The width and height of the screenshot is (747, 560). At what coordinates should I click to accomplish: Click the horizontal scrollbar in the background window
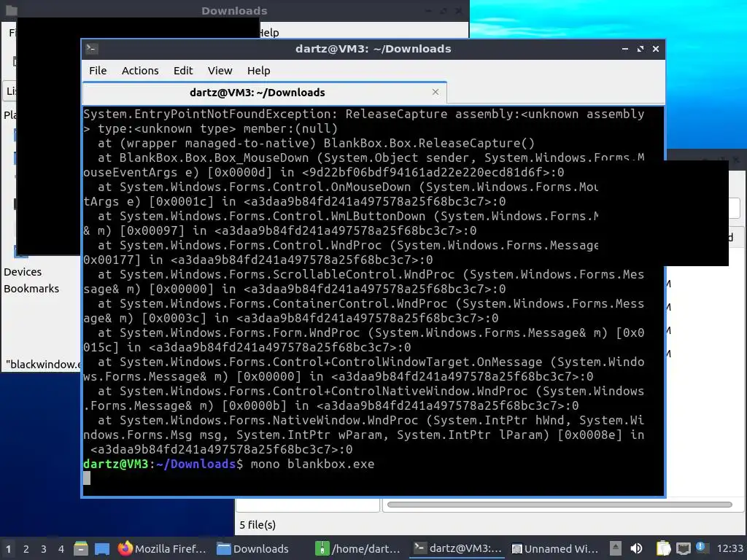tap(560, 505)
